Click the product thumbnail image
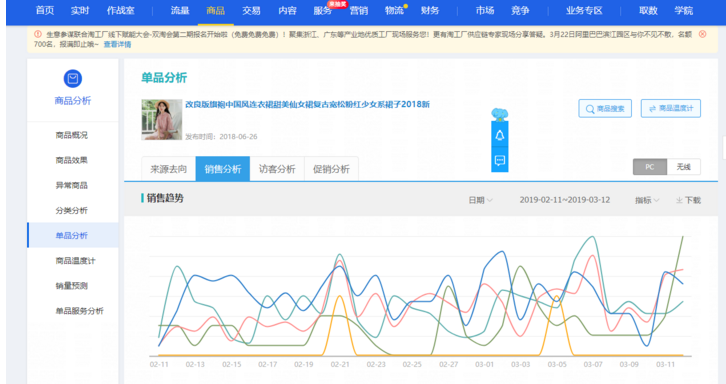The width and height of the screenshot is (726, 384). 162,120
